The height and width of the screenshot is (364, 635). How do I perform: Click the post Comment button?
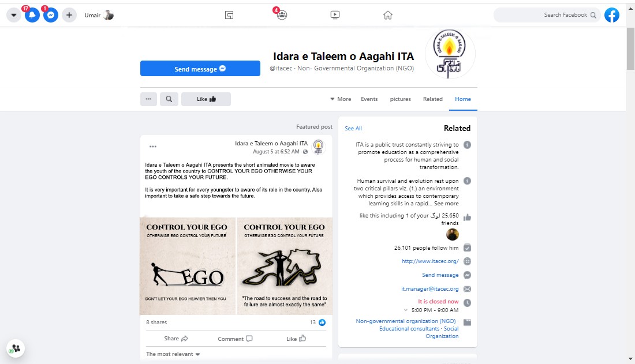pos(235,339)
